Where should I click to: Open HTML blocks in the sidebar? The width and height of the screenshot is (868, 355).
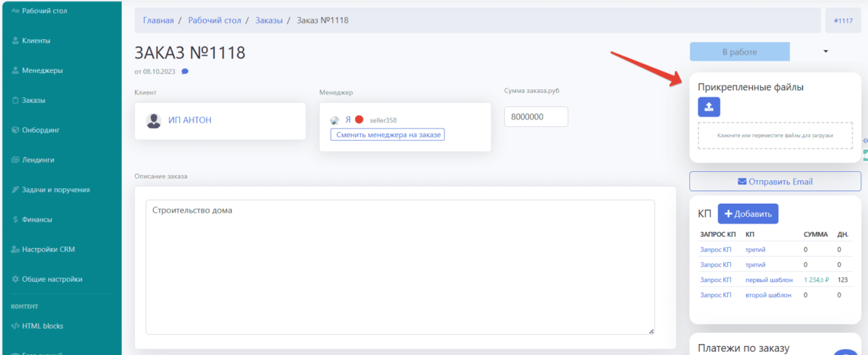click(43, 325)
